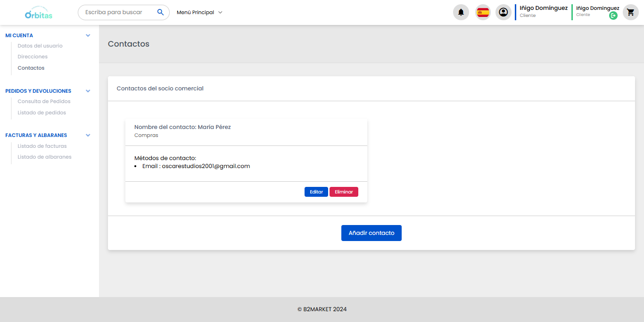Click the magnifying glass search icon
644x322 pixels.
160,12
